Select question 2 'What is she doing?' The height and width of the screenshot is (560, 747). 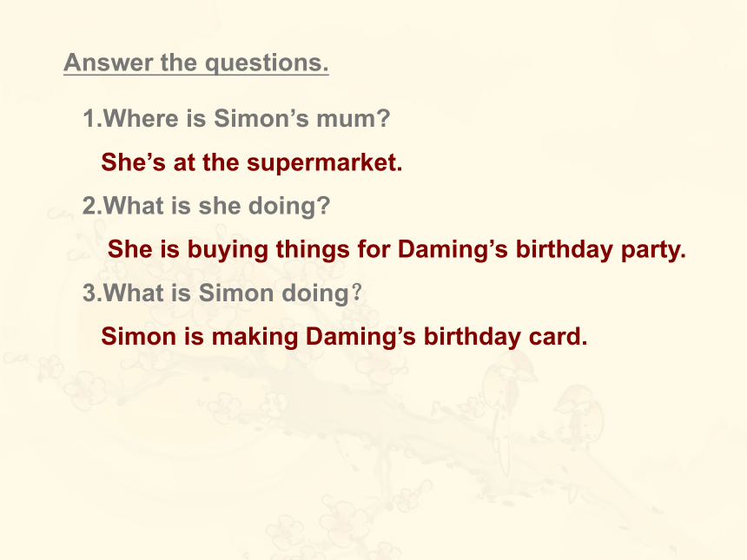pyautogui.click(x=206, y=206)
